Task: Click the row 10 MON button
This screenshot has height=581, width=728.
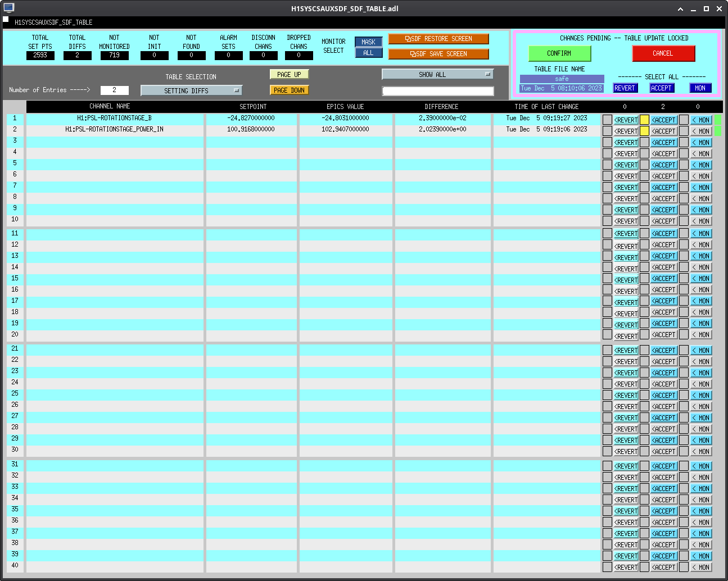Action: [x=701, y=221]
